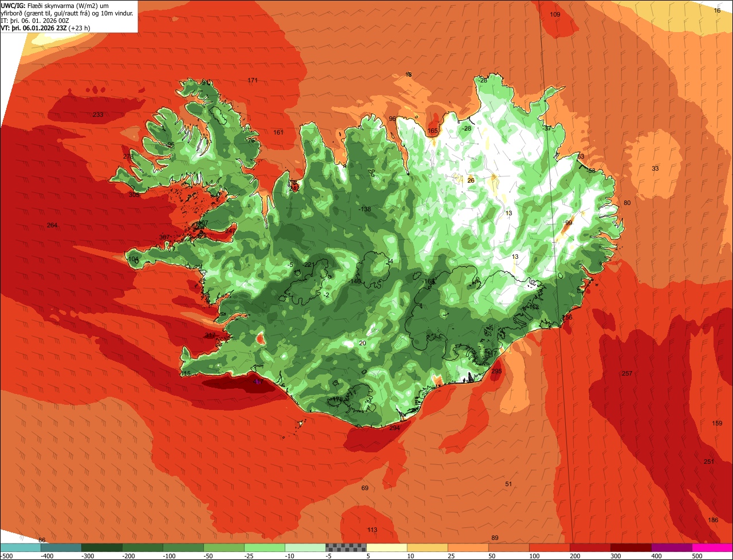Choose the light green swatch, -25 to -10

coord(265,547)
